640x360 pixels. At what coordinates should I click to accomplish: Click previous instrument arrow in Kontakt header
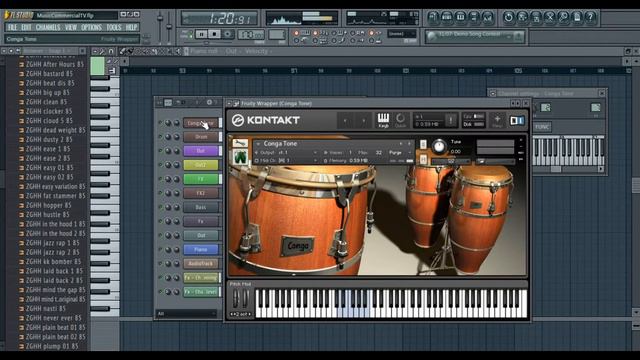click(x=345, y=121)
